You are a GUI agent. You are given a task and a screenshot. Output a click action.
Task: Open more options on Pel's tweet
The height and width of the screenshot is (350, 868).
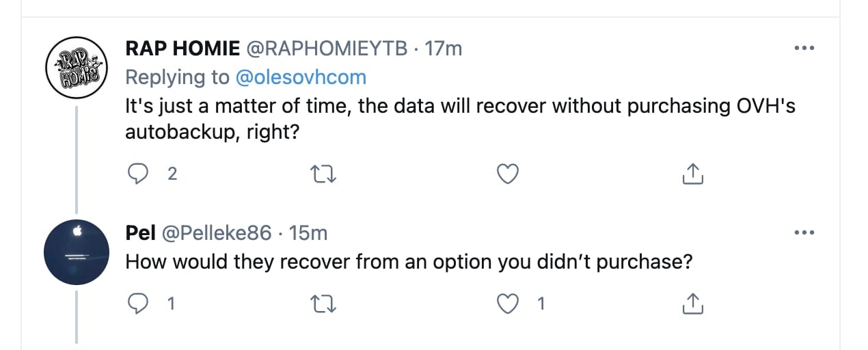click(x=803, y=233)
